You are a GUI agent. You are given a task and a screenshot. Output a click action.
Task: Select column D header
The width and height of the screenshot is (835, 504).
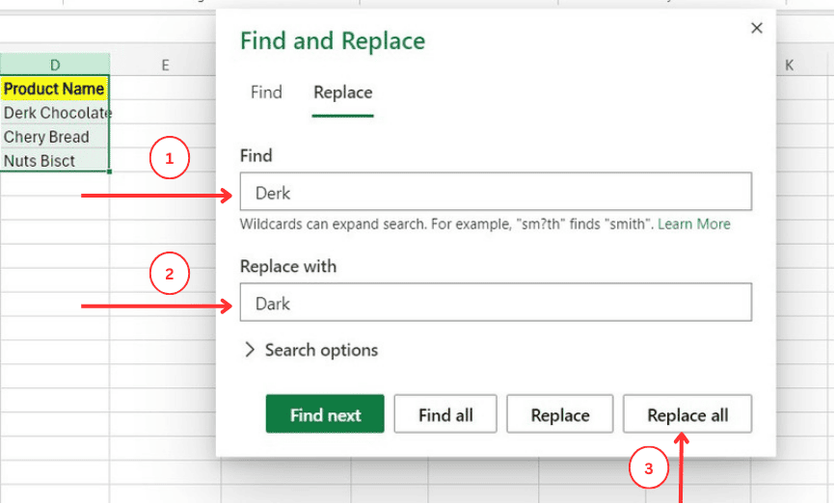pos(55,65)
